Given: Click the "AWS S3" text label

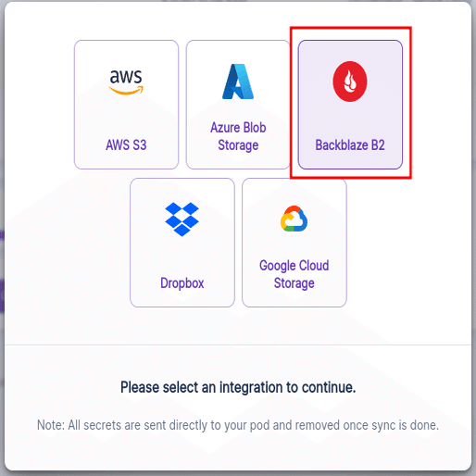Looking at the screenshot, I should tap(126, 144).
